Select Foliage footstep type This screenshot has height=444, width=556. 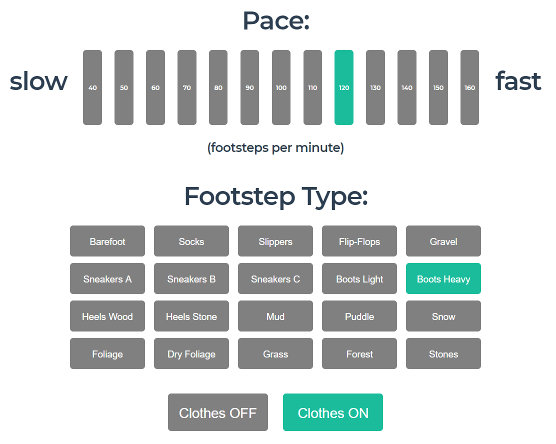[107, 354]
